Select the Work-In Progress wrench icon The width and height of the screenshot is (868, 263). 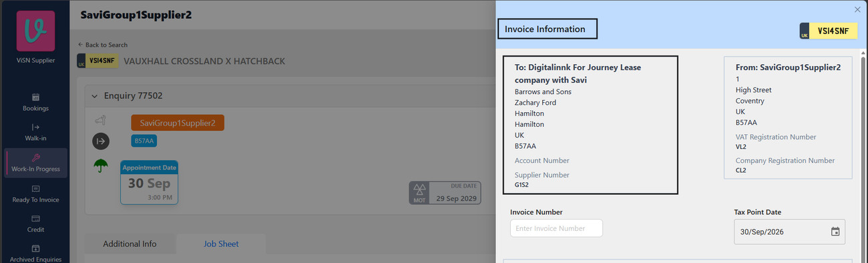[35, 158]
